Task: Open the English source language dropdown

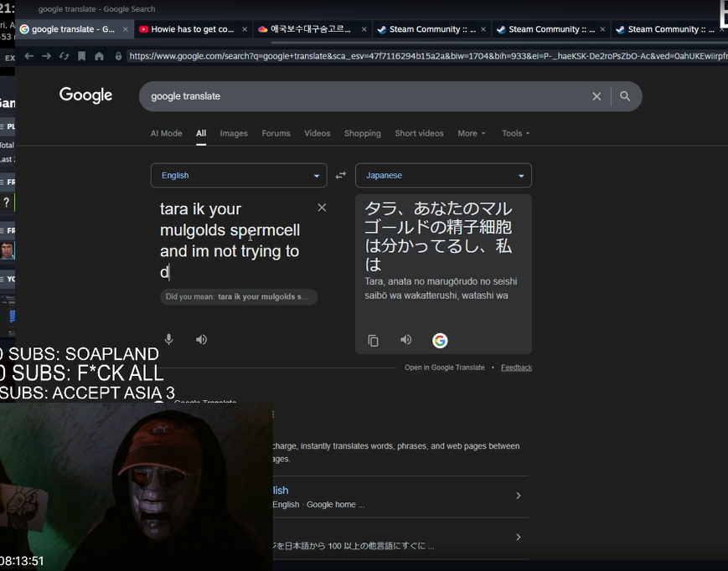Action: 239,175
